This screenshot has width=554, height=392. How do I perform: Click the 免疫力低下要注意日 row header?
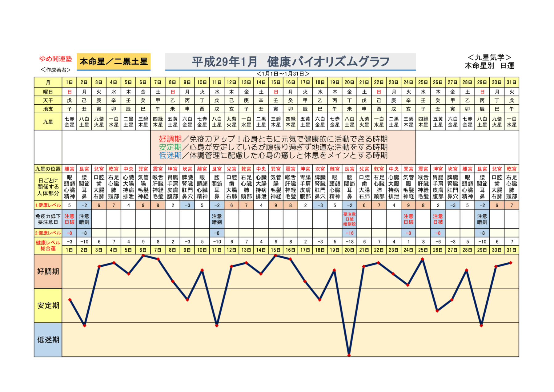(48, 219)
